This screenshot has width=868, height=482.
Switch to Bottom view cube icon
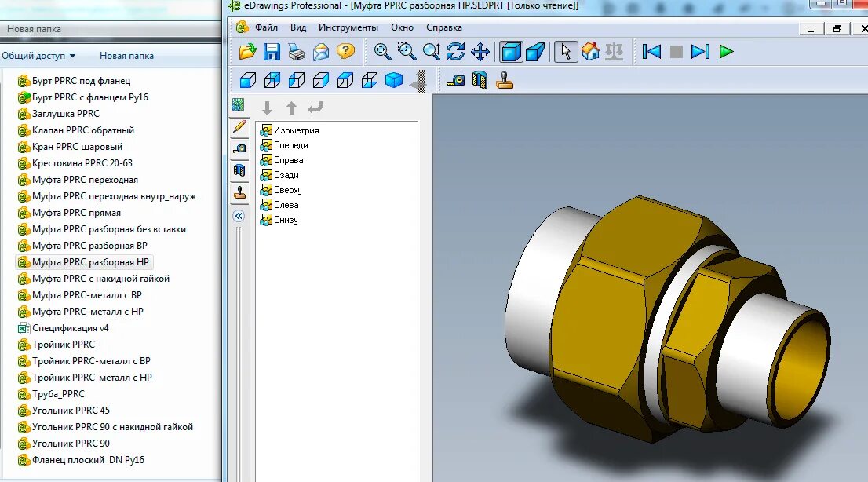370,80
